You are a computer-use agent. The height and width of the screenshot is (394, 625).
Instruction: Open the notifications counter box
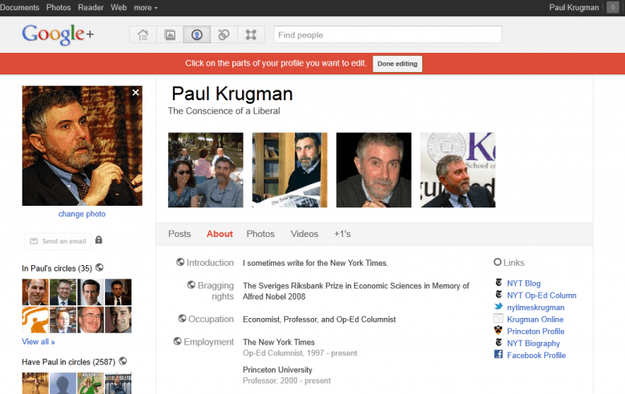[613, 7]
